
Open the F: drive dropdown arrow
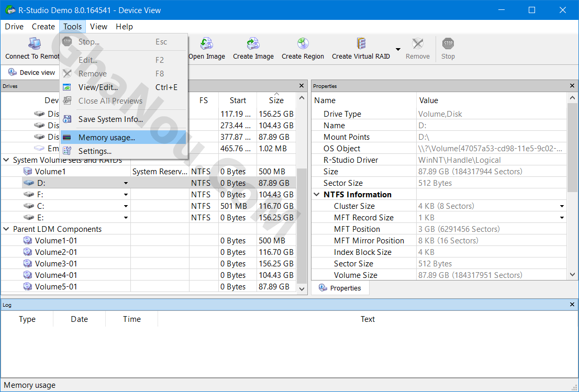pos(126,195)
